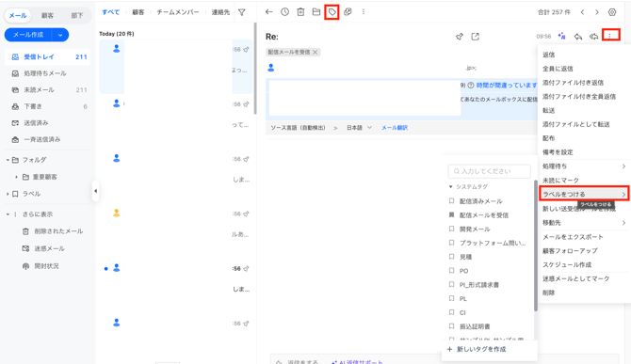
Task: Toggle PI_形式請求書 tag checkbox
Action: [451, 284]
